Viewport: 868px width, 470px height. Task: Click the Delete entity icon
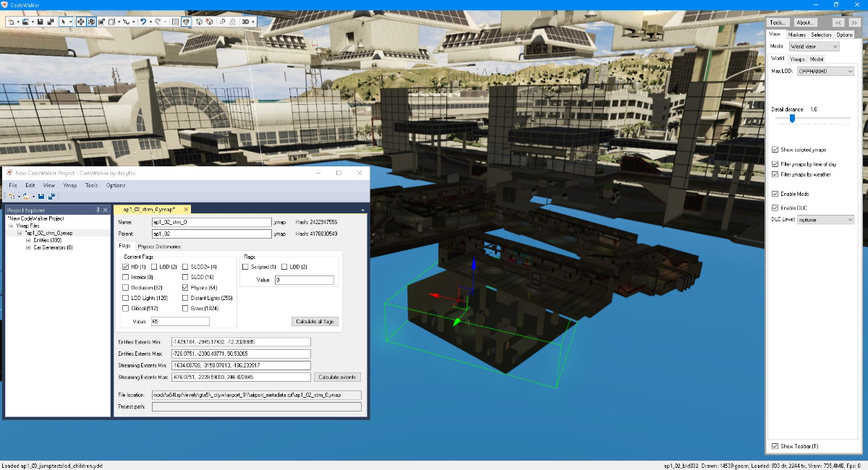coord(209,22)
